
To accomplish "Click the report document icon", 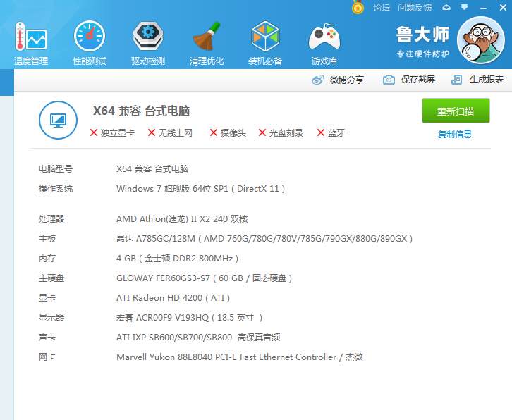I will 456,80.
